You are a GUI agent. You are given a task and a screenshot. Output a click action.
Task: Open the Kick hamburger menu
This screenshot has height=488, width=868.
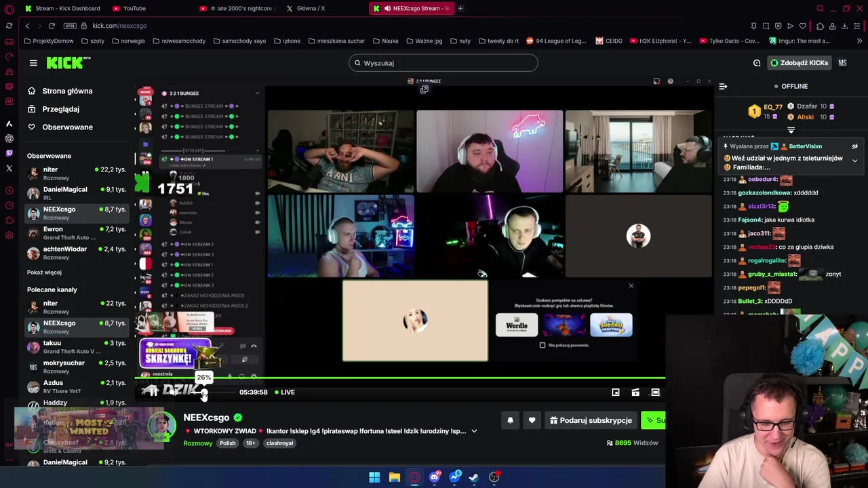coord(33,63)
